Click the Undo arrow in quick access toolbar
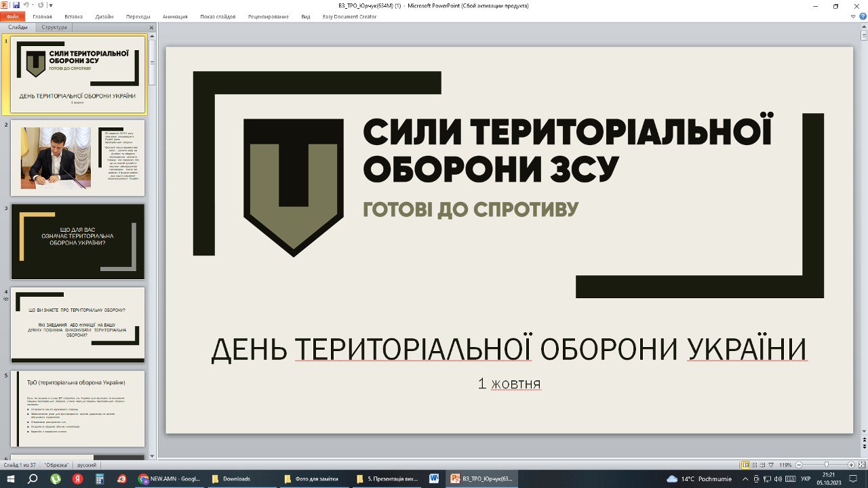 click(x=26, y=5)
